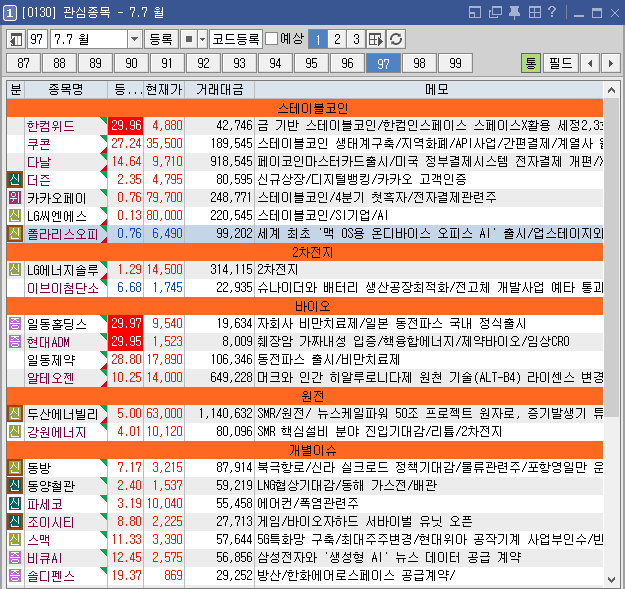This screenshot has height=589, width=625.
Task: Click the 증 badge beside 솔디펜스
Action: [15, 575]
